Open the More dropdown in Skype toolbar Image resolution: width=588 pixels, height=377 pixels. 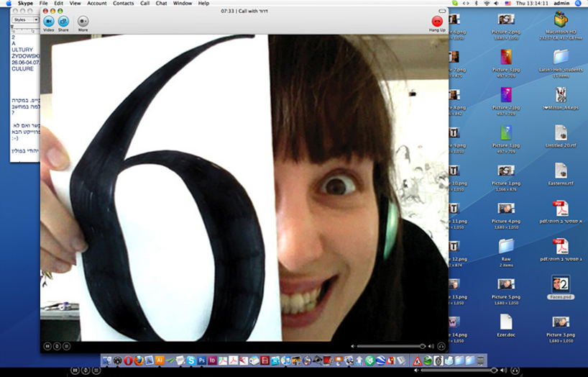(83, 22)
